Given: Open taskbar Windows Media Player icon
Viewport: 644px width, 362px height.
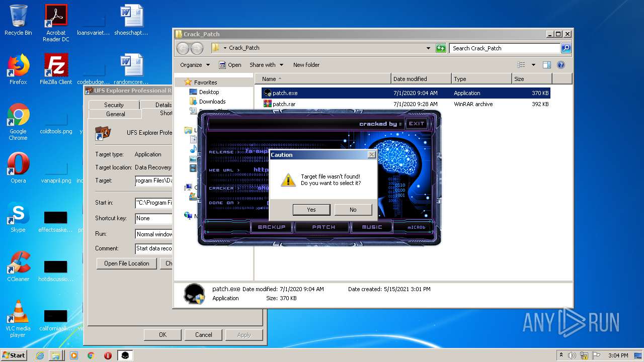Looking at the screenshot, I should pos(74,355).
